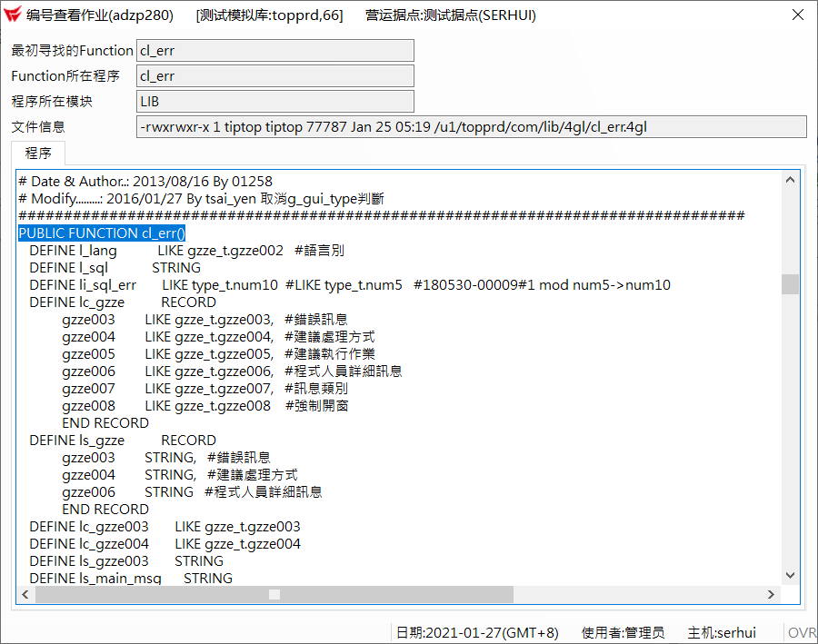
Task: Click the label Function所在程序
Action: click(x=65, y=76)
